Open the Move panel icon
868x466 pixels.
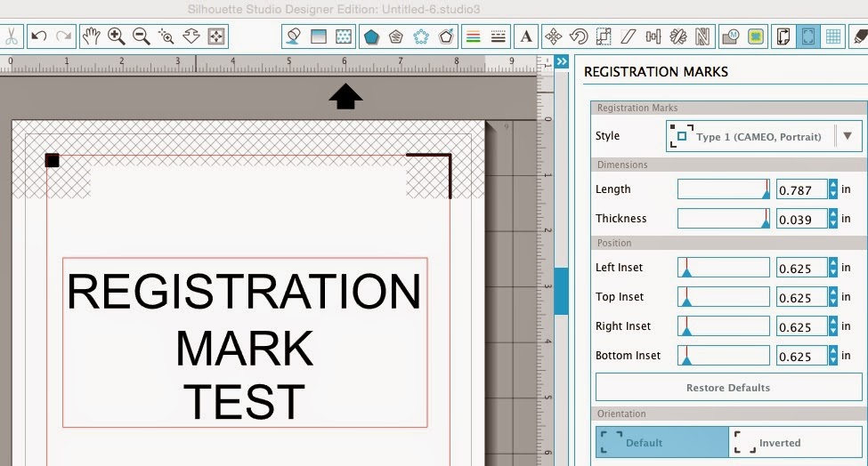554,36
